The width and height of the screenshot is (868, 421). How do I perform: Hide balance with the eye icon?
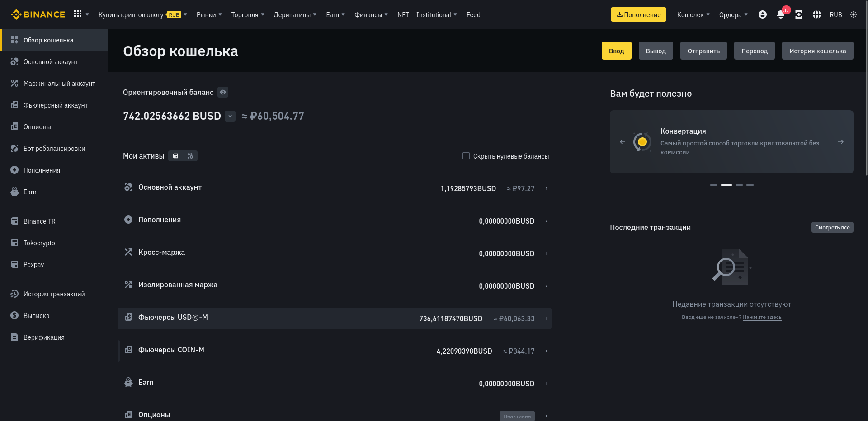(x=223, y=92)
